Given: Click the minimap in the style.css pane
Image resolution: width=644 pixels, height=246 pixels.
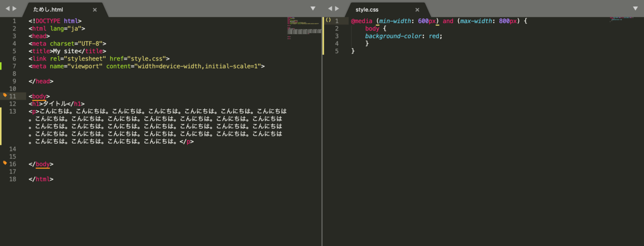Looking at the screenshot, I should [625, 19].
